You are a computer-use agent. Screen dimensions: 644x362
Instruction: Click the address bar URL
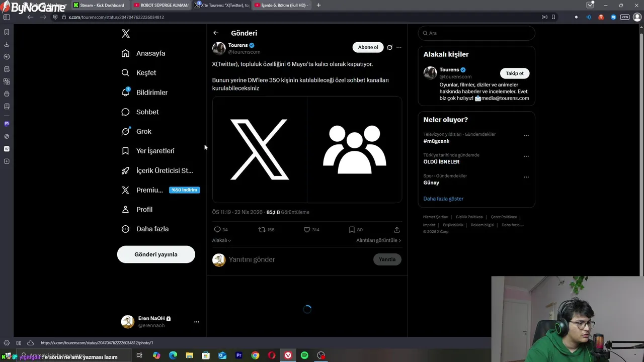116,17
